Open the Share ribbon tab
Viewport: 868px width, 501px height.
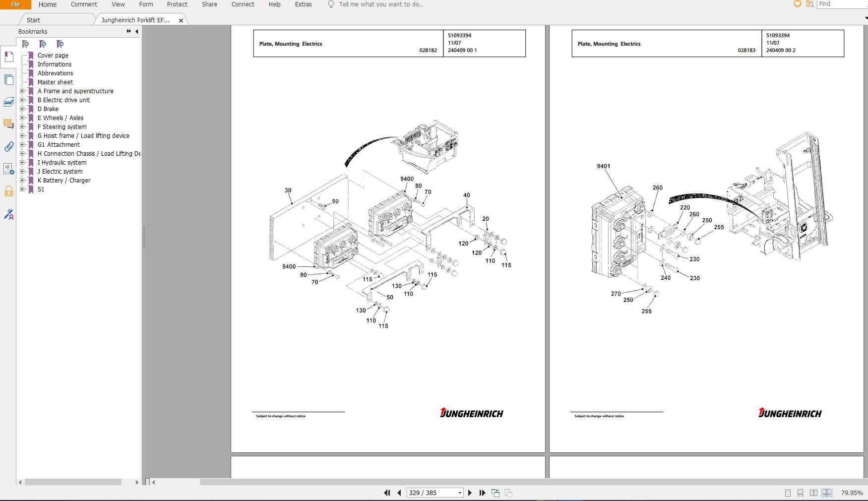tap(209, 4)
